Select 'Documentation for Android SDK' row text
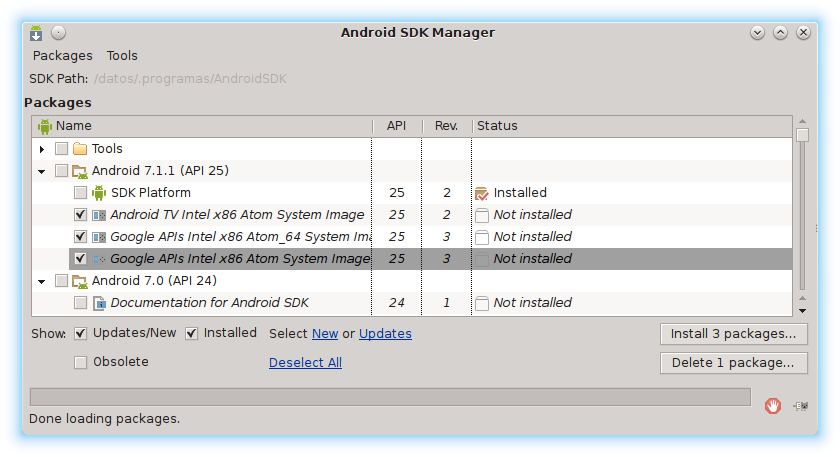Image resolution: width=840 pixels, height=457 pixels. tap(209, 303)
